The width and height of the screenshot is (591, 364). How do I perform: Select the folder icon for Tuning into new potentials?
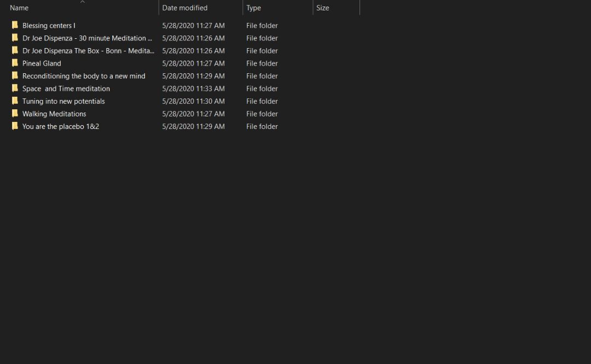[15, 101]
